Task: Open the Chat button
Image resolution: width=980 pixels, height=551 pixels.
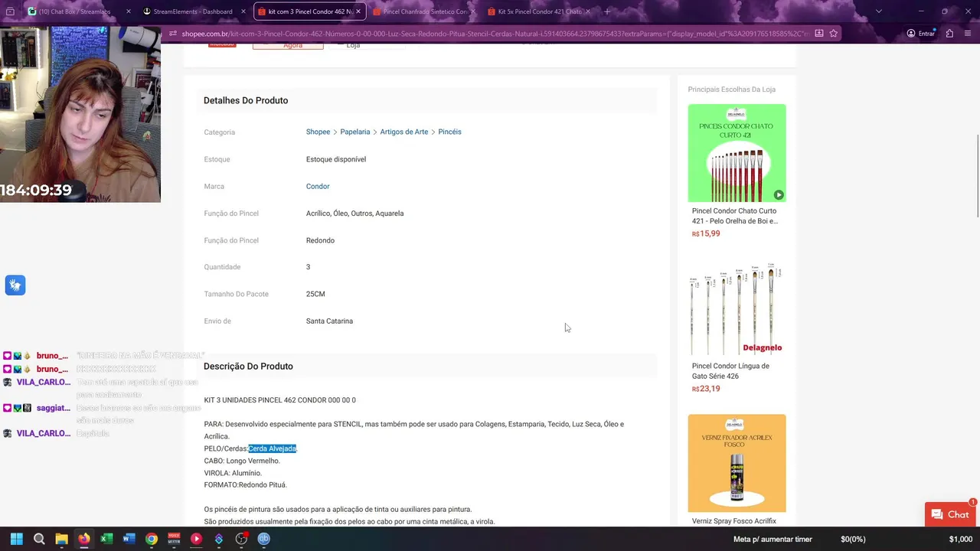Action: point(950,515)
